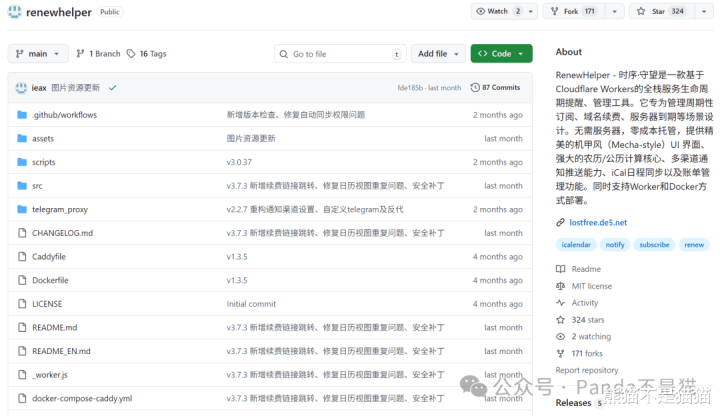Open the Readme link in About
Image resolution: width=720 pixels, height=416 pixels.
[585, 269]
